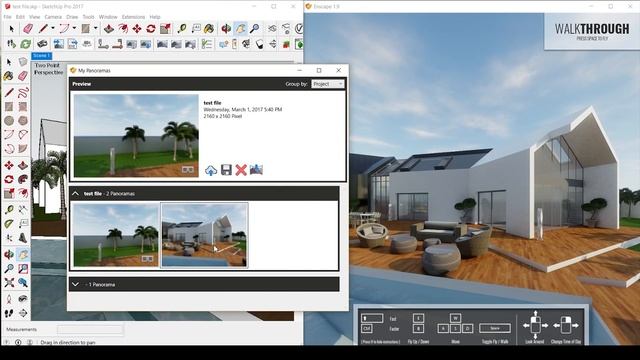Screen dimensions: 640x360
Task: Select Make Component in the left tool palette
Action: click(23, 62)
